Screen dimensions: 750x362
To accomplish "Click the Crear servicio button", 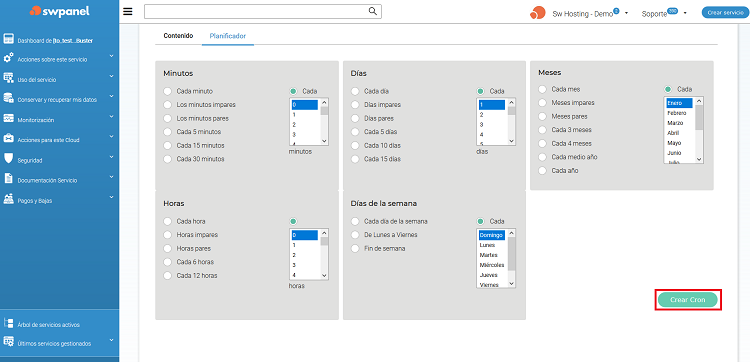I will (x=725, y=13).
